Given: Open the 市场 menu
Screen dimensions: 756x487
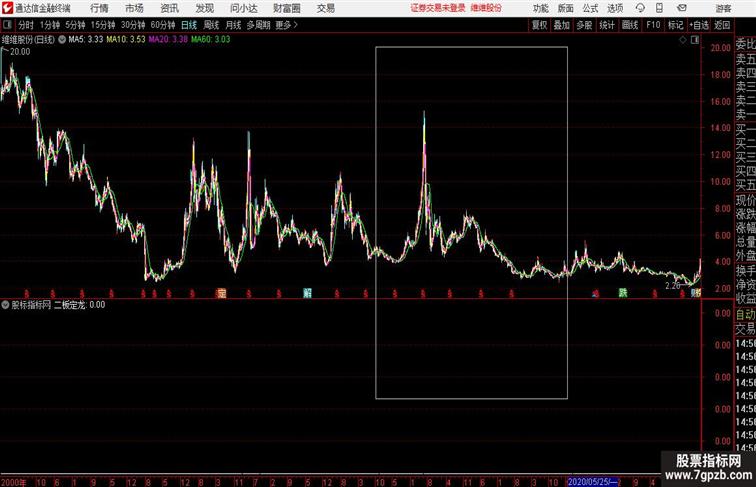Looking at the screenshot, I should coord(135,8).
